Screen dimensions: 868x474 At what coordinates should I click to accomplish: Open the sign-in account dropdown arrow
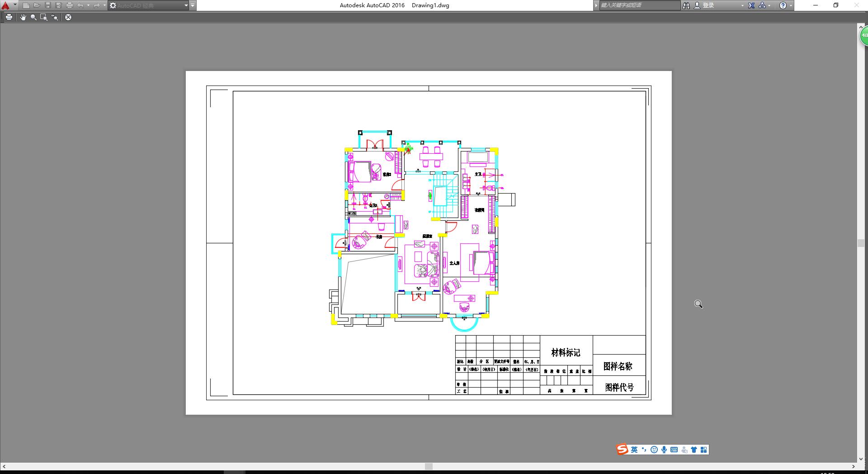(742, 5)
